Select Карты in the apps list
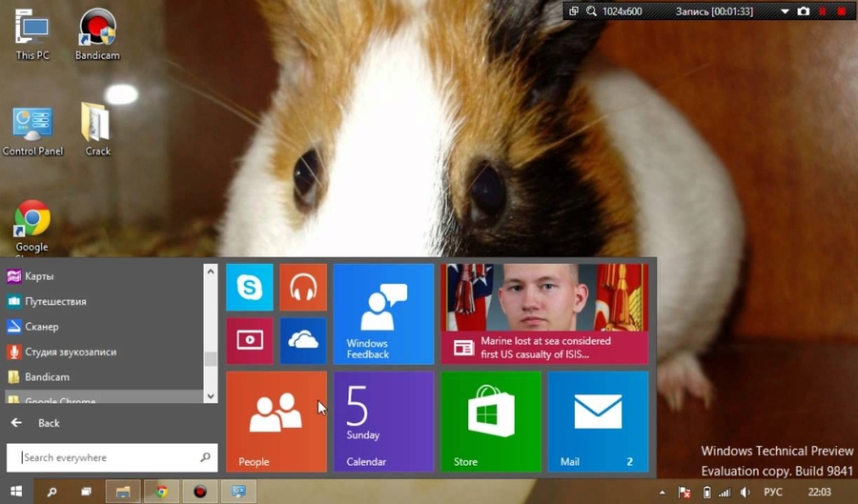The height and width of the screenshot is (504, 858). 39,276
